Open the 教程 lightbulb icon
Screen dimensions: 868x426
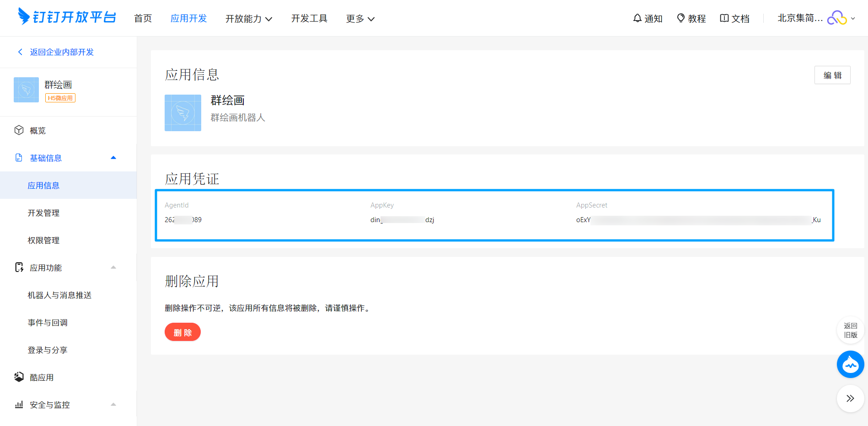(681, 18)
